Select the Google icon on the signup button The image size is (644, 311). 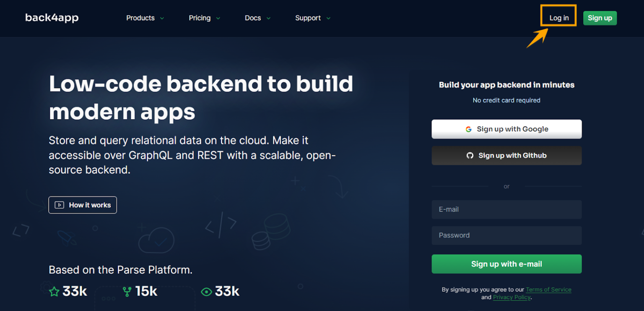click(468, 129)
